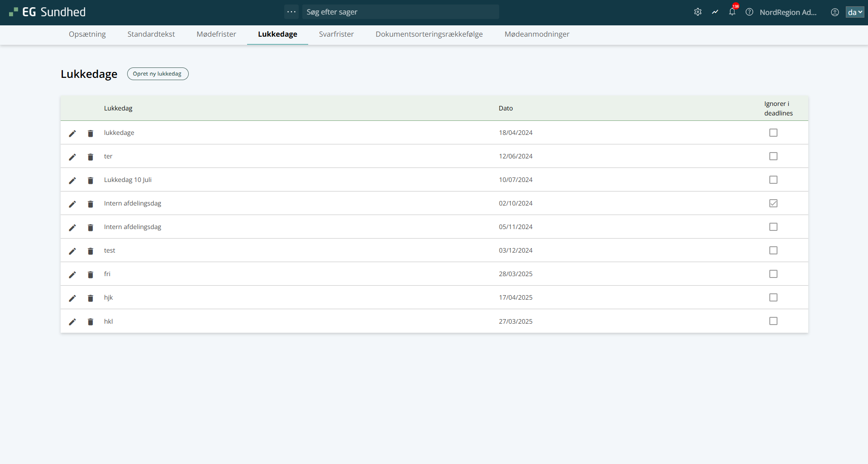Switch to the Svarfrister tab
The width and height of the screenshot is (868, 464).
[x=336, y=34]
